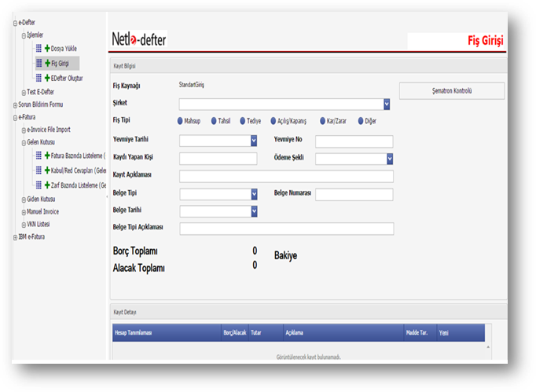Collapse the e-Defter tree node
The height and width of the screenshot is (392, 536).
tap(15, 24)
